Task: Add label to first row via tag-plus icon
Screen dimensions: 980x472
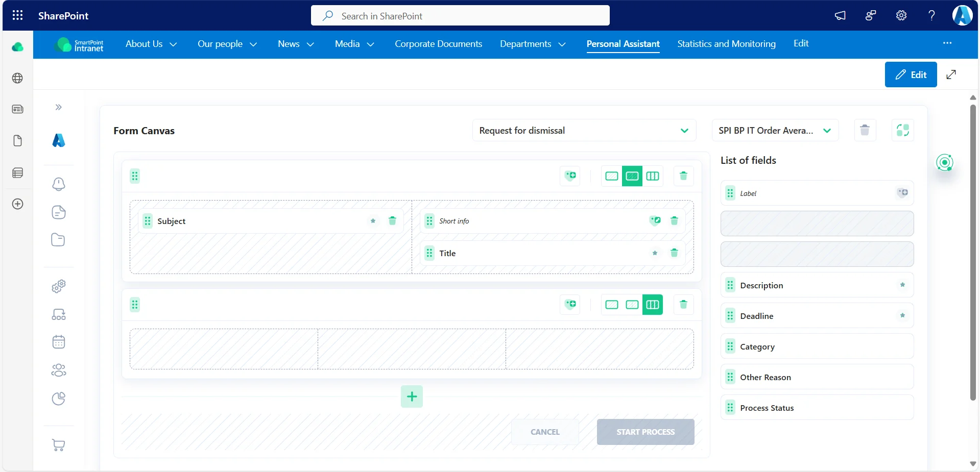Action: [570, 176]
